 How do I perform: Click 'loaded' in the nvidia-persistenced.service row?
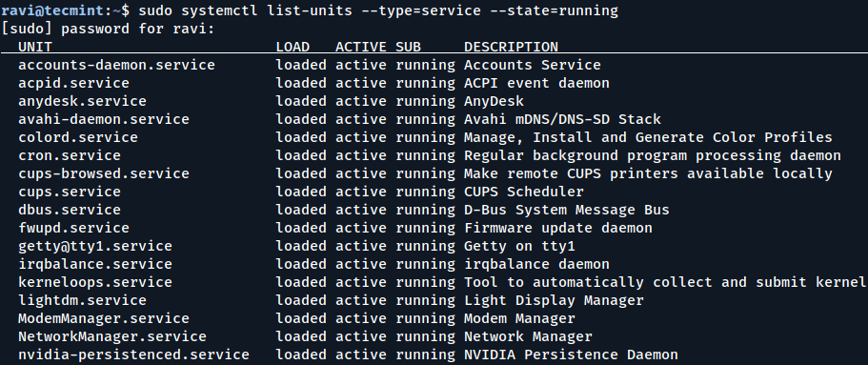pos(301,355)
